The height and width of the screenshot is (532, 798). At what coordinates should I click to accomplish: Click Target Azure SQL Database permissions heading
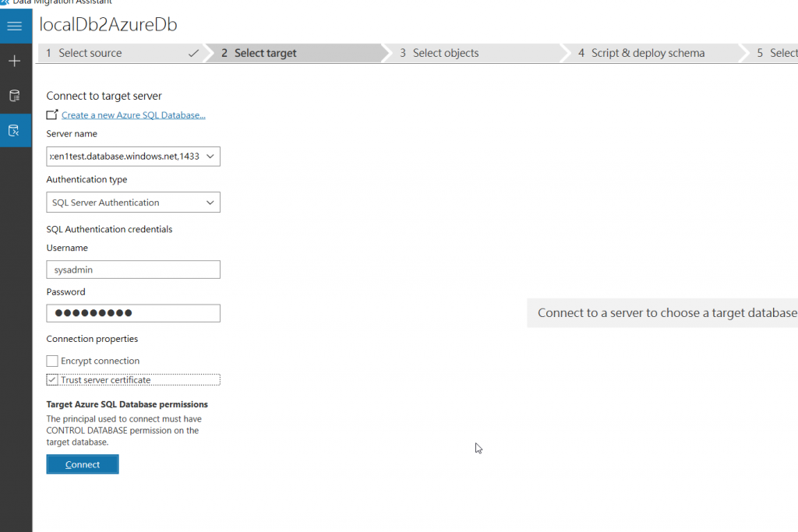click(x=127, y=404)
